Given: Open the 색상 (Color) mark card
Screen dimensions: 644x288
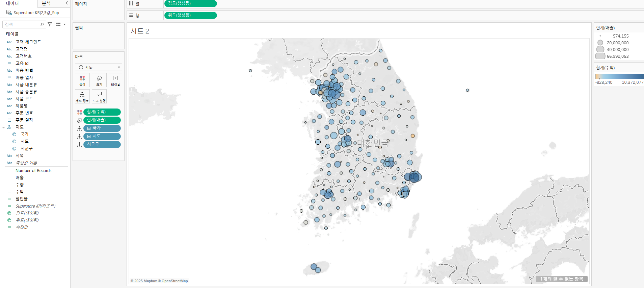Looking at the screenshot, I should coord(82,80).
